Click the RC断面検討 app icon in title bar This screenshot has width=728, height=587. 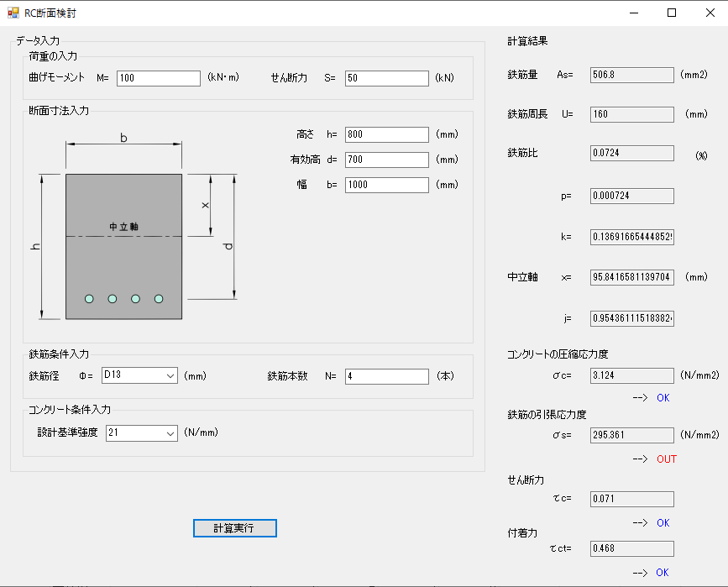[x=13, y=13]
